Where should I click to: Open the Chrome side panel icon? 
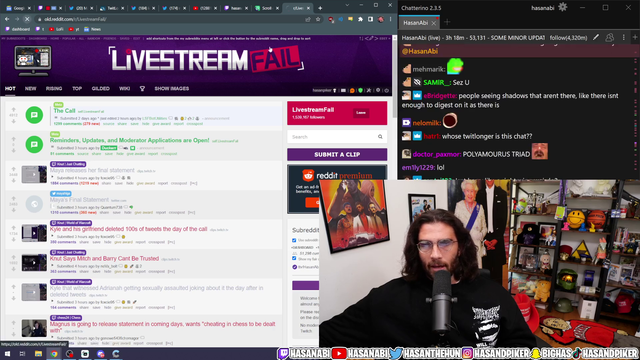pos(370,19)
